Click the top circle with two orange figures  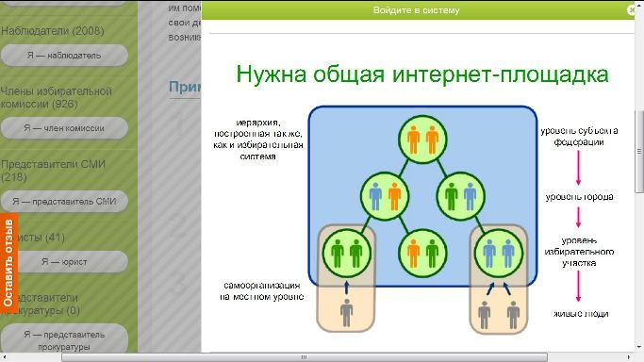coord(422,140)
